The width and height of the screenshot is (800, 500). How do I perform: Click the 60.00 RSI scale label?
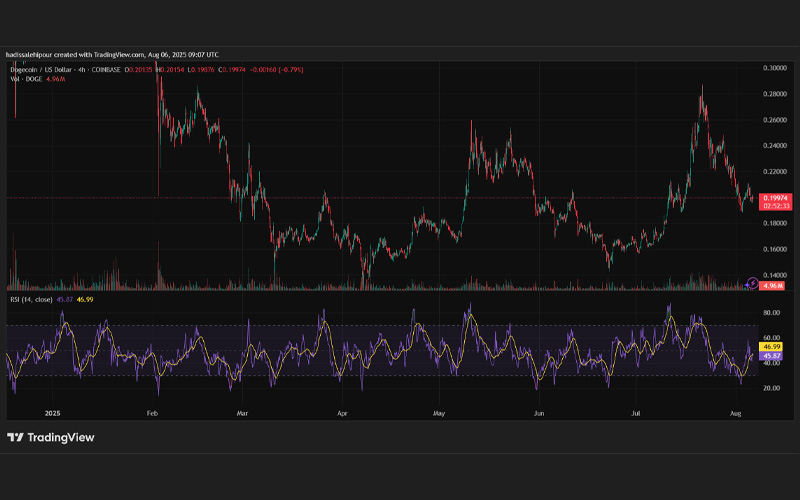[771, 338]
